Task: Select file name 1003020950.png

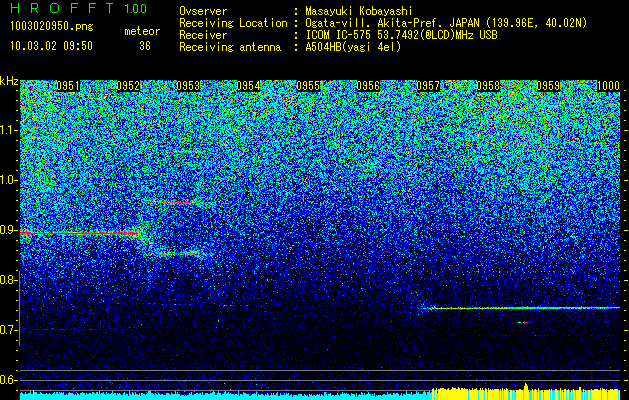Action: 52,26
